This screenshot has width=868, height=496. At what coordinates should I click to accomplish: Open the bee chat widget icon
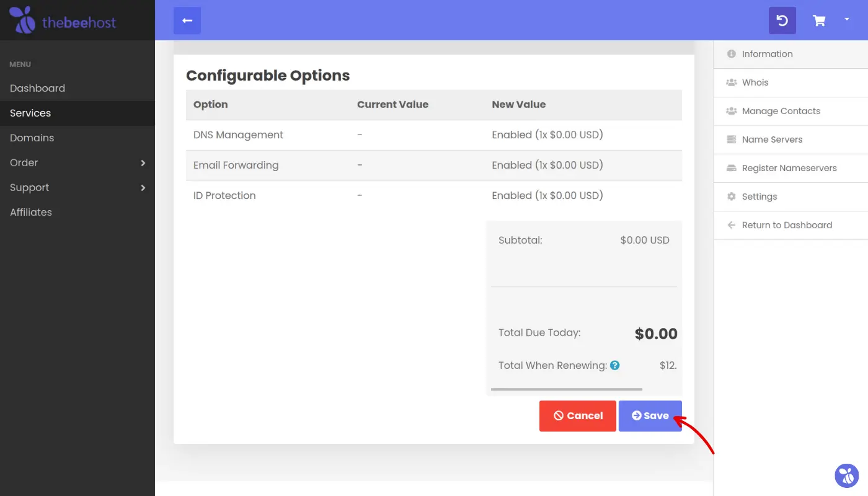pos(846,475)
